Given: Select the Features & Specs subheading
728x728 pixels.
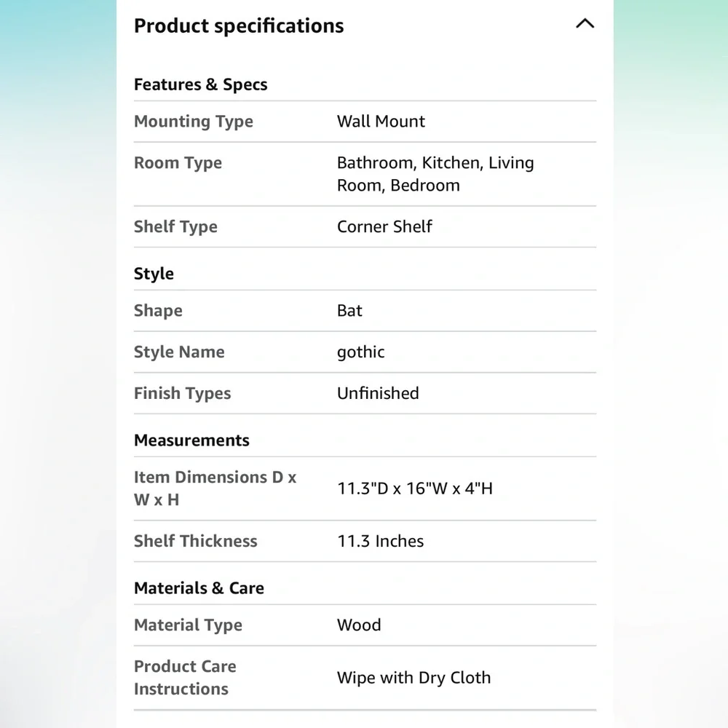Looking at the screenshot, I should [x=201, y=84].
